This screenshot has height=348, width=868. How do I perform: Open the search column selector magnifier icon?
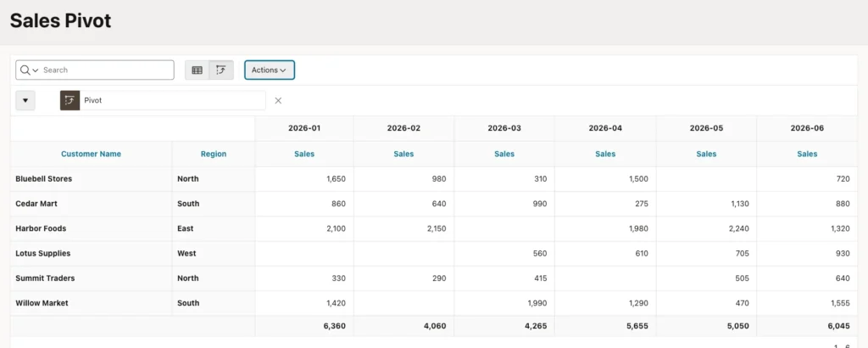29,70
